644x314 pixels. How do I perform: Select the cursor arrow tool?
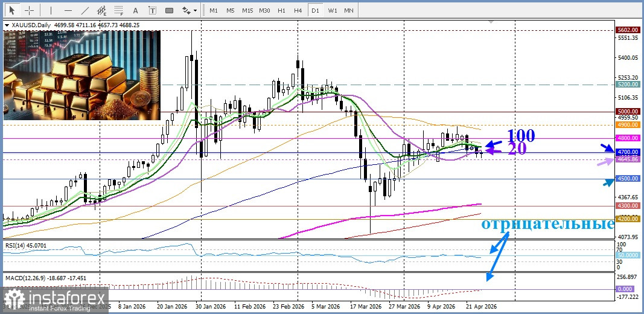click(x=13, y=10)
